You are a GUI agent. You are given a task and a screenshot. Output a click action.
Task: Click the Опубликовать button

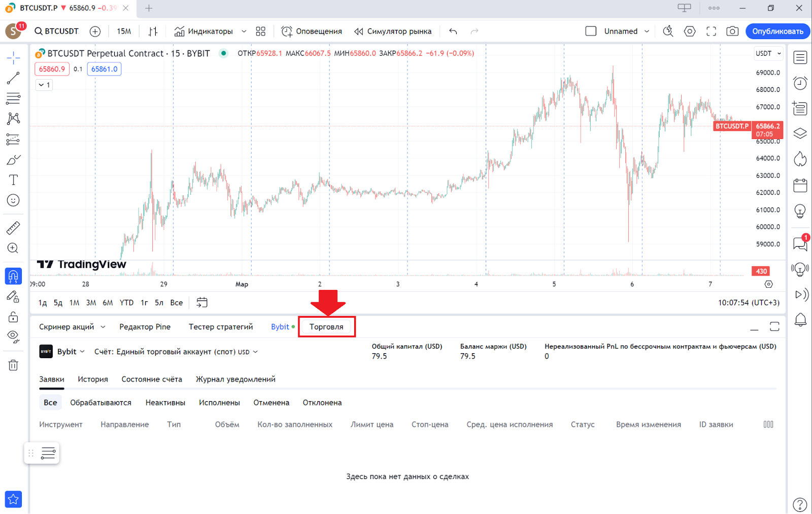tap(778, 31)
